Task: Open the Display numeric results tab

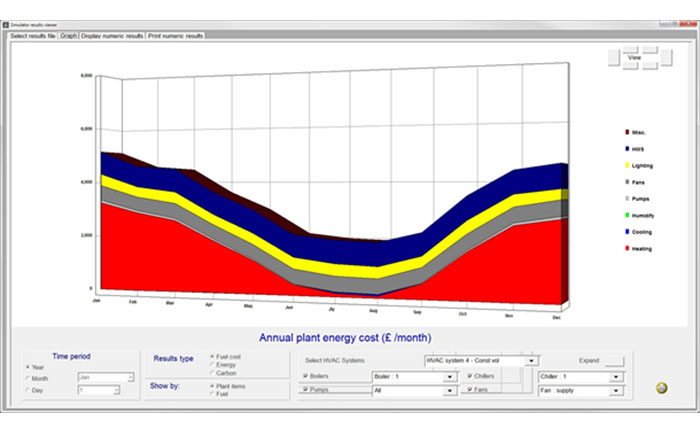Action: [112, 36]
